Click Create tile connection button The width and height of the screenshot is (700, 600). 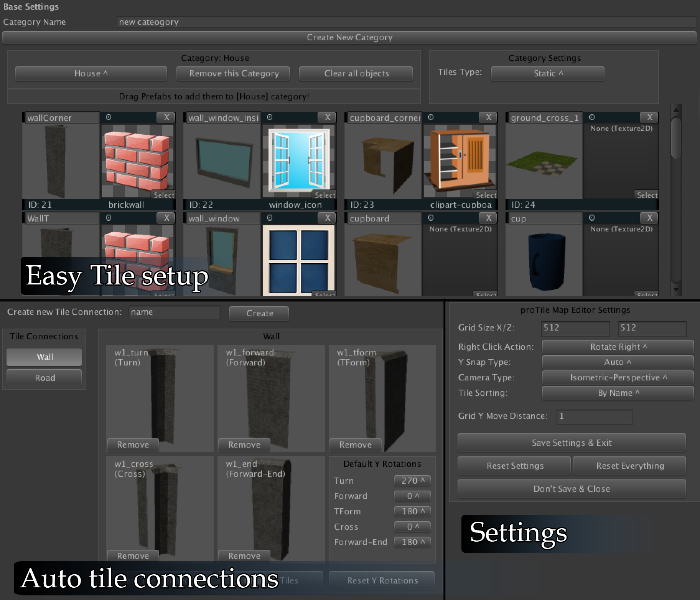click(x=259, y=314)
